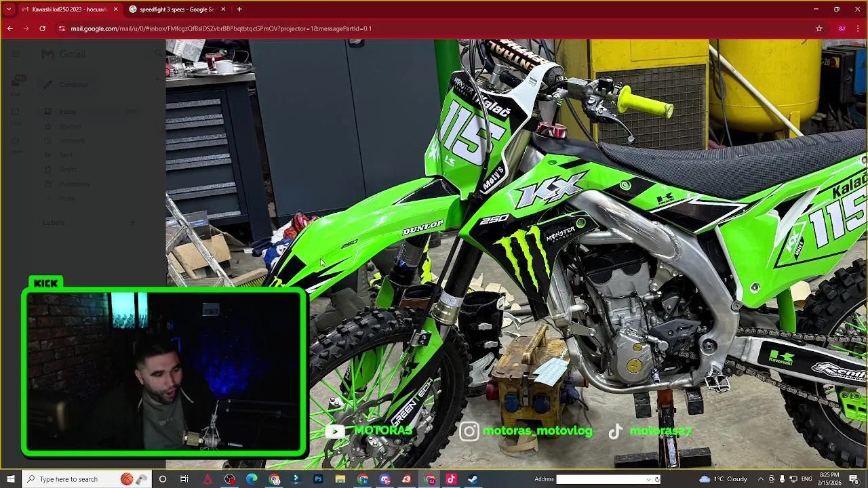This screenshot has width=868, height=488.
Task: Open the red swirl app on taskbar
Action: (406, 479)
